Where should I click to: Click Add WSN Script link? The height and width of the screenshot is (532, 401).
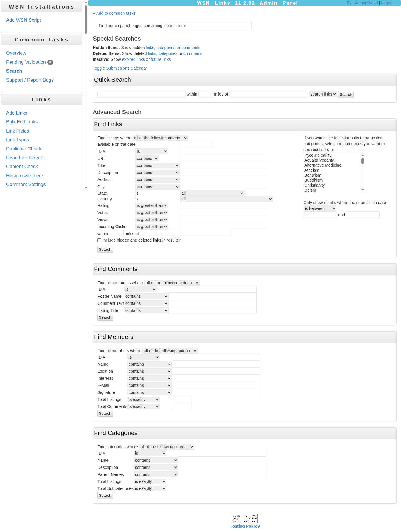(23, 20)
